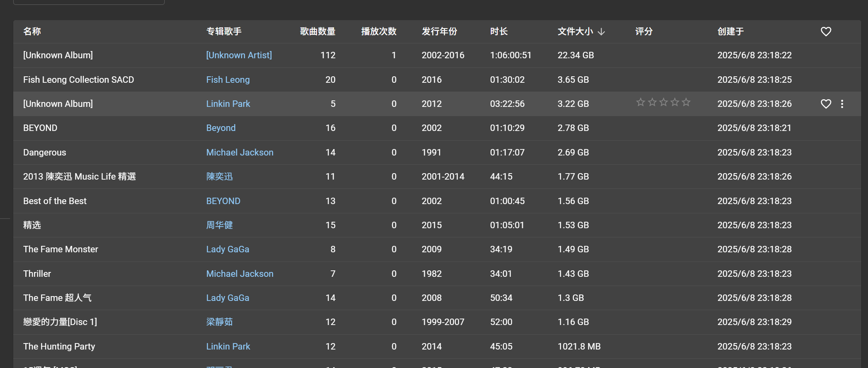Open Linkin Park link in Unknown Album row

point(228,104)
